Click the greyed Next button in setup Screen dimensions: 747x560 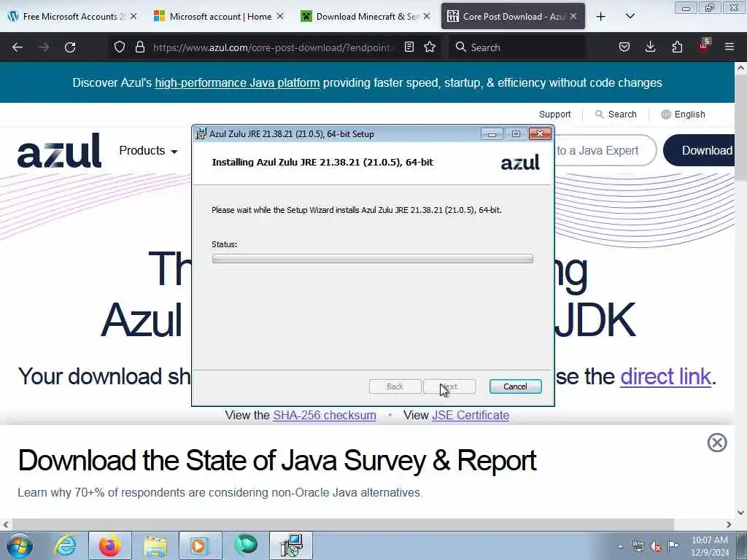point(449,386)
